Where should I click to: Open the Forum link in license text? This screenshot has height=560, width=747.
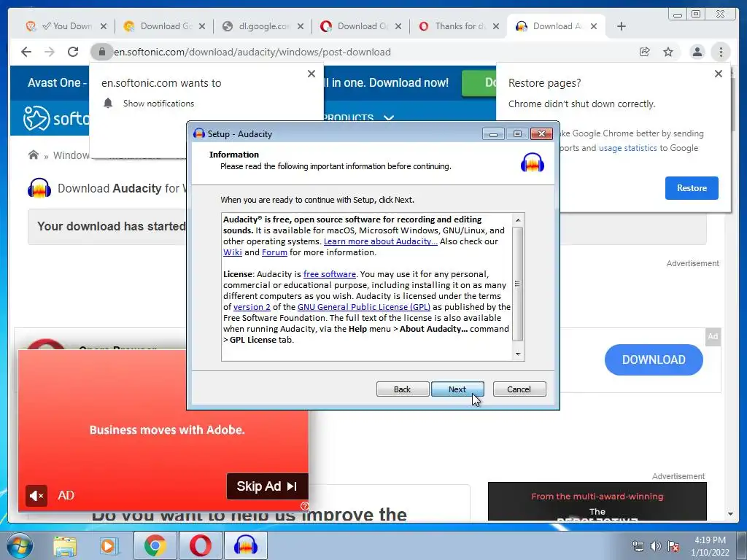[274, 252]
